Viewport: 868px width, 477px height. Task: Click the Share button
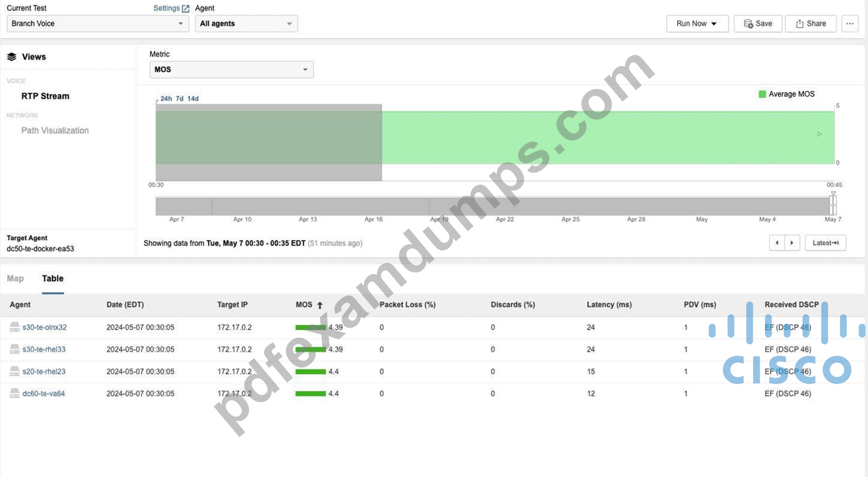[x=811, y=23]
